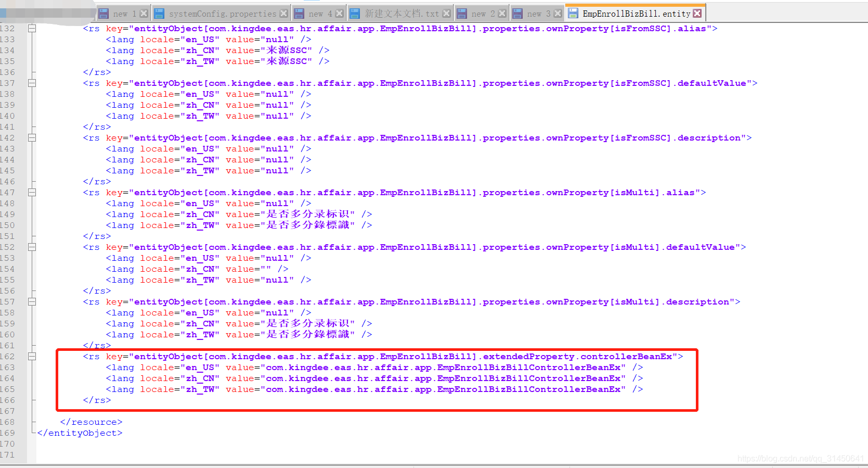Select the EmpEnrollBizBill.entity tab

click(636, 14)
